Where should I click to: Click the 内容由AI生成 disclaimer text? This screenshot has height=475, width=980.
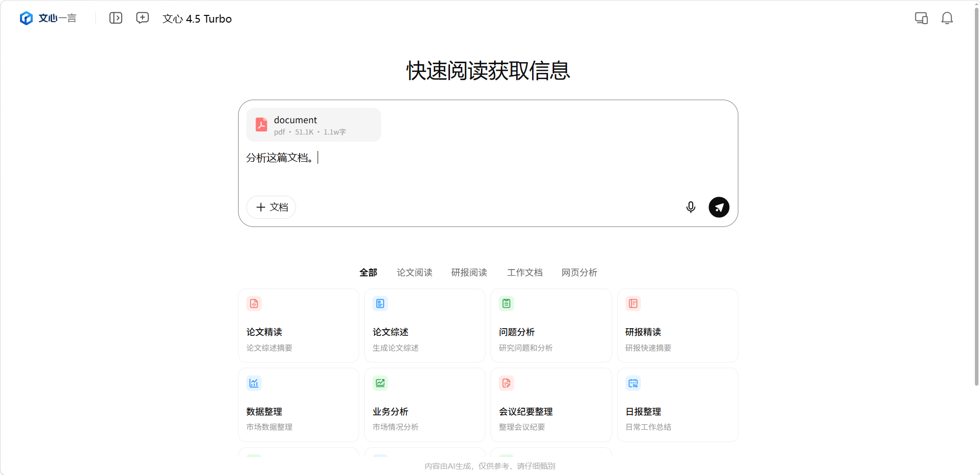(x=490, y=466)
